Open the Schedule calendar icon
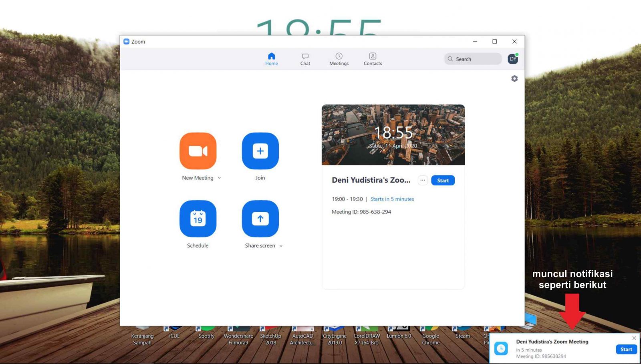The image size is (641, 364). pos(198,219)
